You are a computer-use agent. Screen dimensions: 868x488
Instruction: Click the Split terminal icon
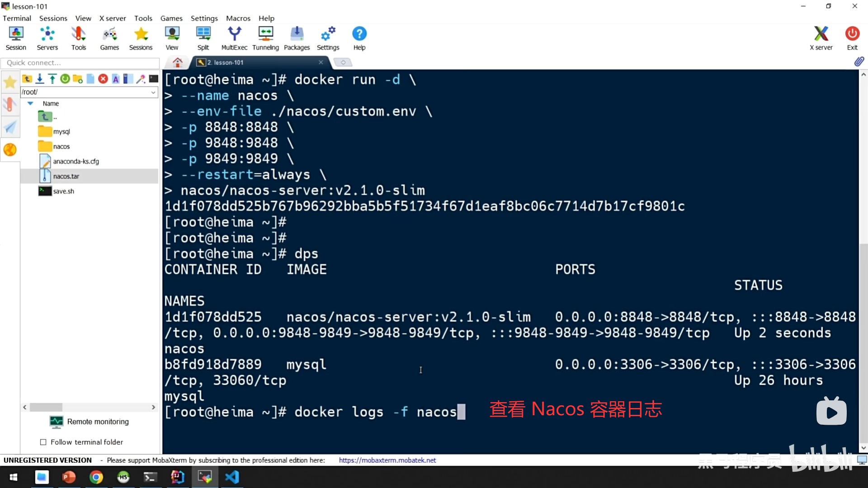pos(203,38)
